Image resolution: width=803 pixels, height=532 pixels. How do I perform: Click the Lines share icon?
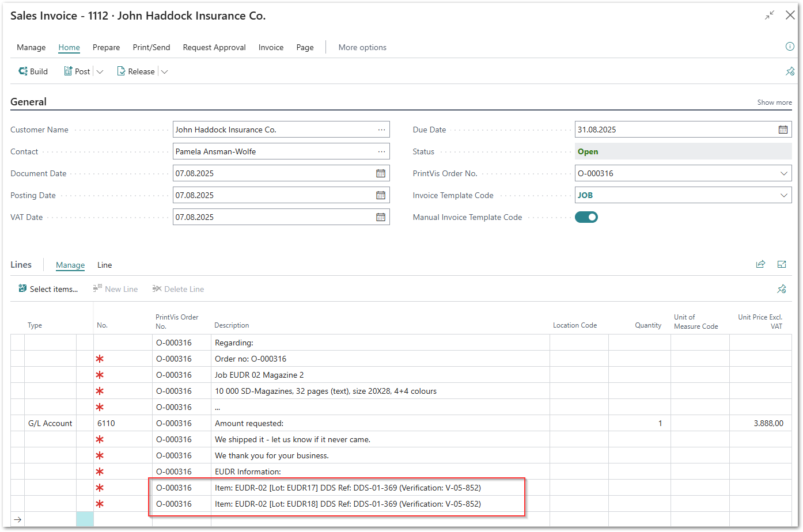pos(760,264)
